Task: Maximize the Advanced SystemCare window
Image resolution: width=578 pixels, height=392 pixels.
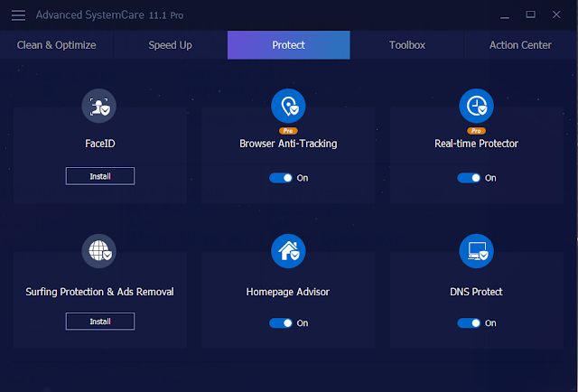Action: click(x=530, y=14)
